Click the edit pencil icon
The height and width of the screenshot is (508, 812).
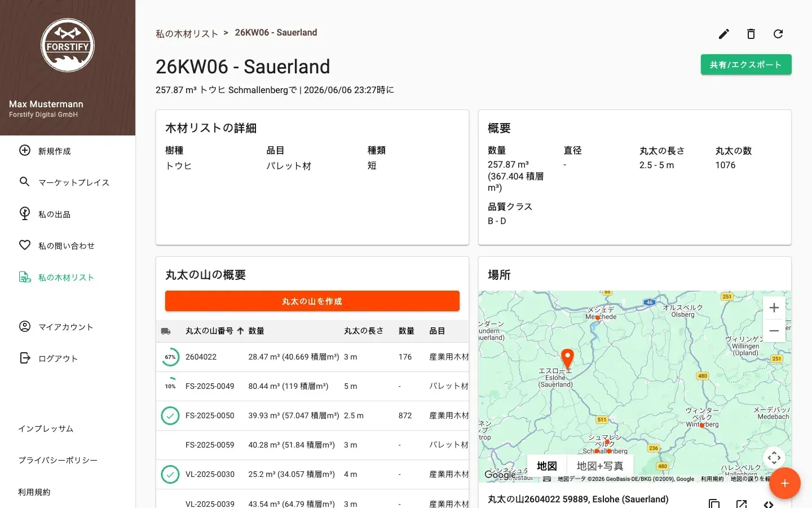724,34
